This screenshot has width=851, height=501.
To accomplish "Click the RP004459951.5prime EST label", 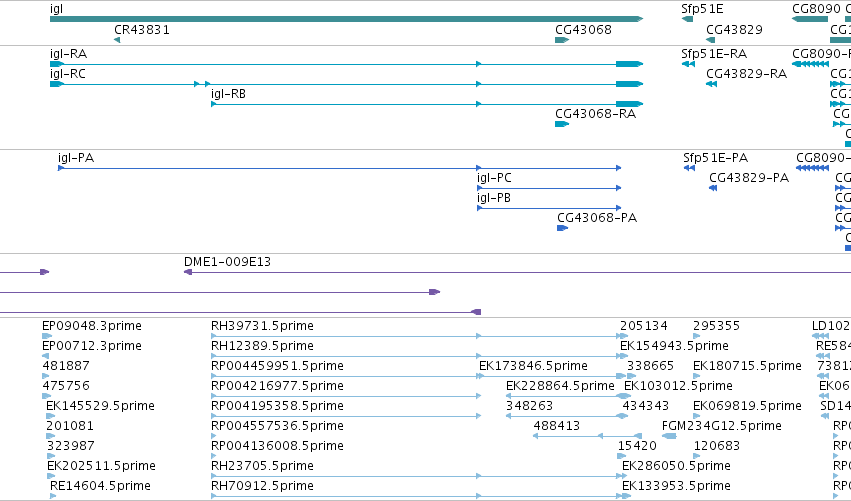I will 277,366.
